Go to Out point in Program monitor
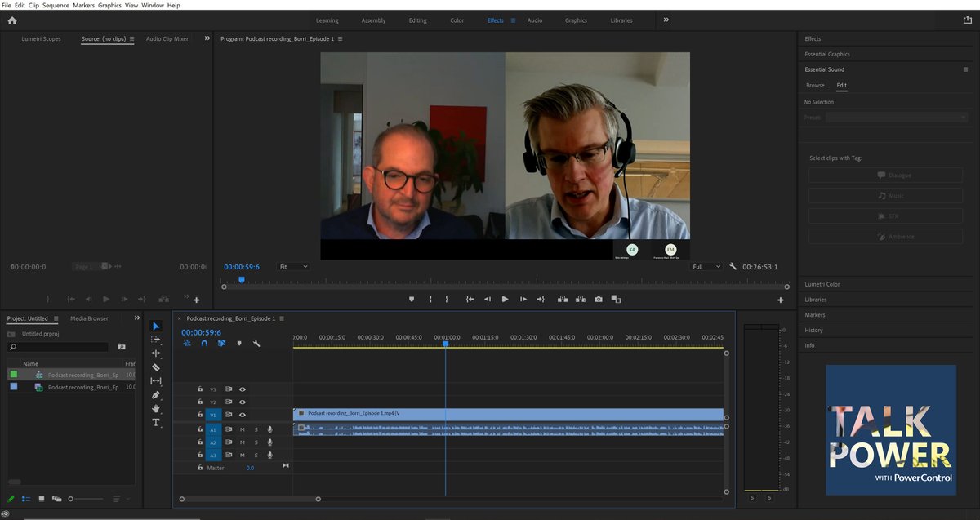Image resolution: width=980 pixels, height=520 pixels. (541, 300)
